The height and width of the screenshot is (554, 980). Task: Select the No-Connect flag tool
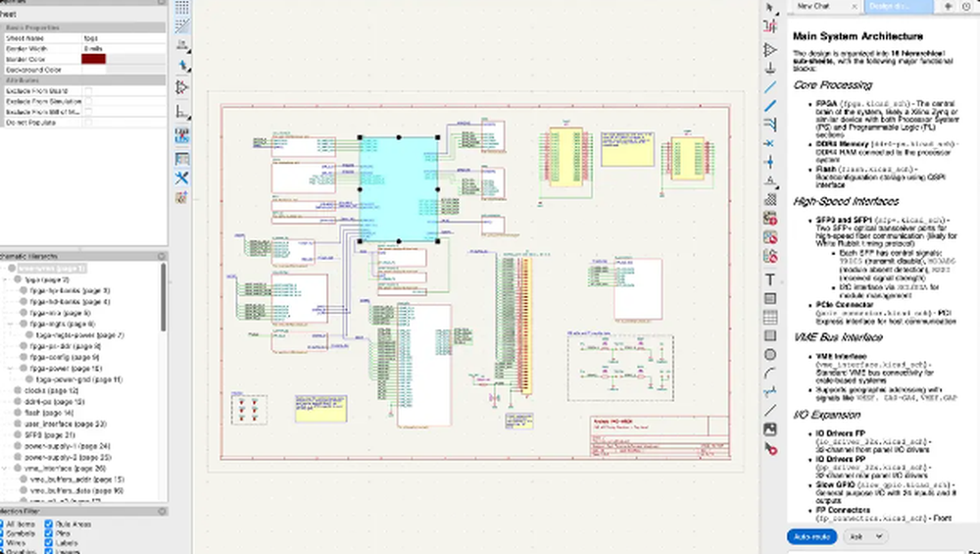[770, 143]
